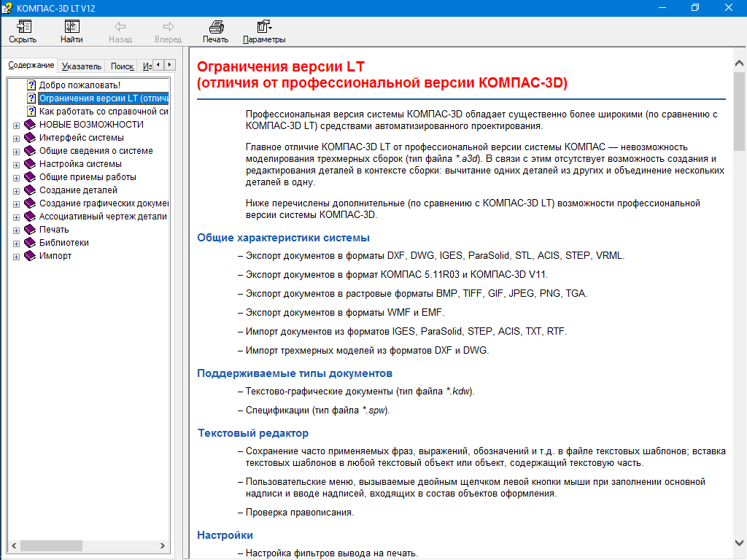
Task: Click the Найти (Find) toolbar icon
Action: 72,26
